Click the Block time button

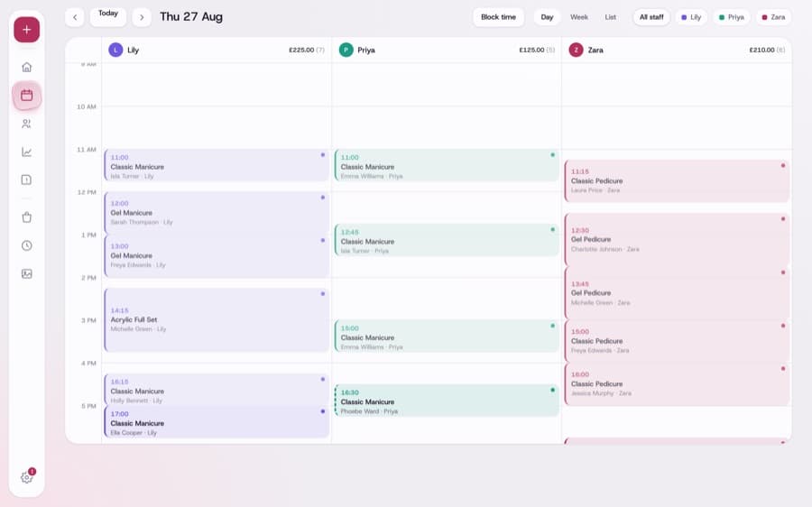coord(498,17)
